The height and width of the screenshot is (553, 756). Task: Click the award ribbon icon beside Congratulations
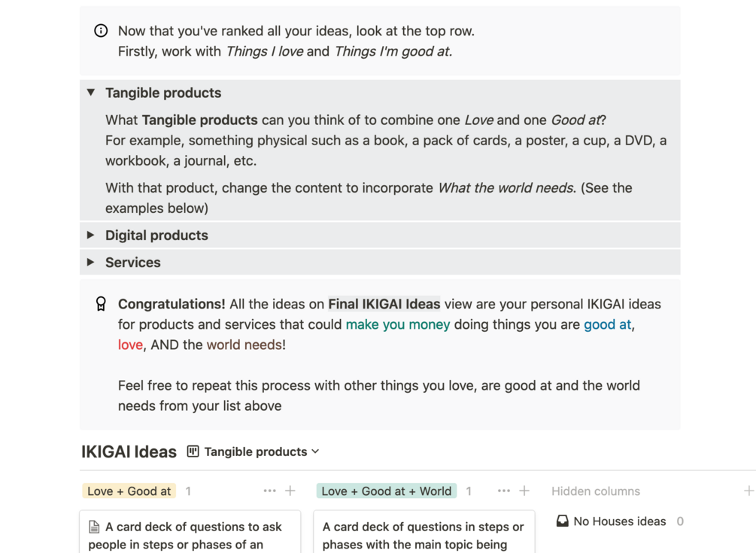pyautogui.click(x=101, y=304)
